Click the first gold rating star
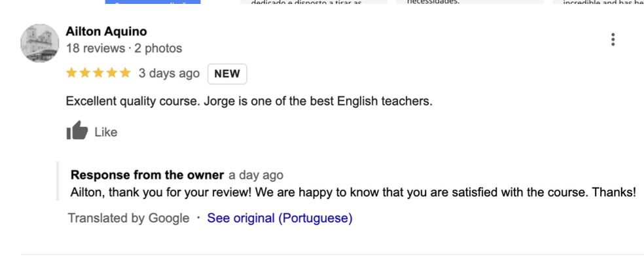The height and width of the screenshot is (263, 644). point(71,73)
